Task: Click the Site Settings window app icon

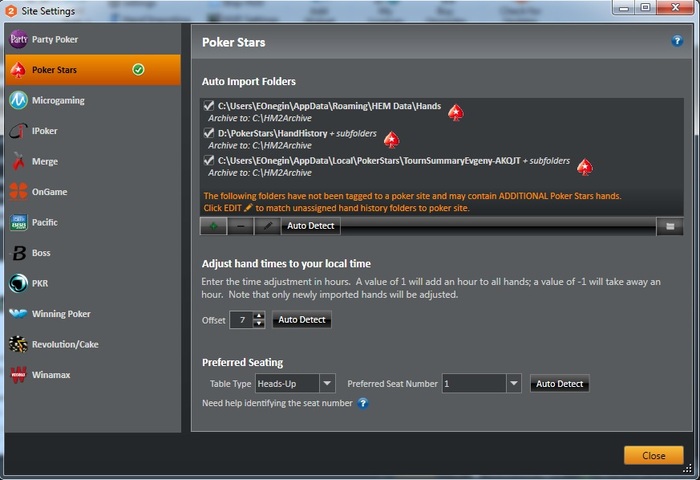Action: [11, 11]
